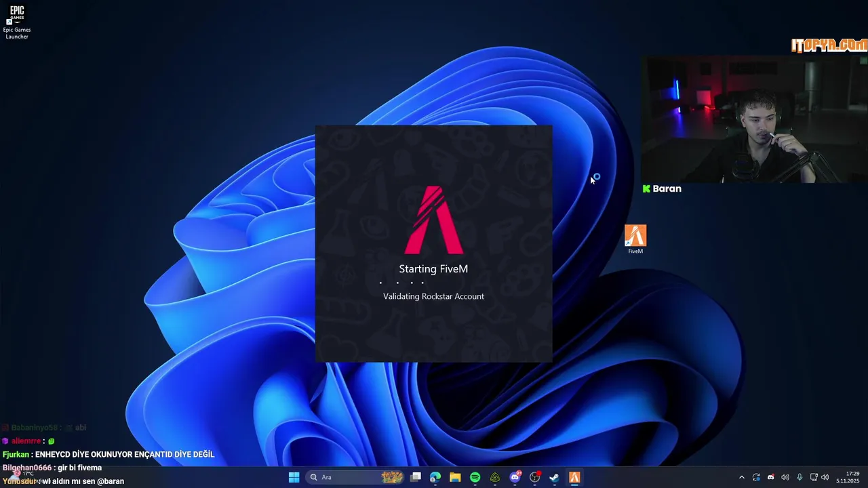
Task: Click the Ara search box in taskbar
Action: (356, 477)
